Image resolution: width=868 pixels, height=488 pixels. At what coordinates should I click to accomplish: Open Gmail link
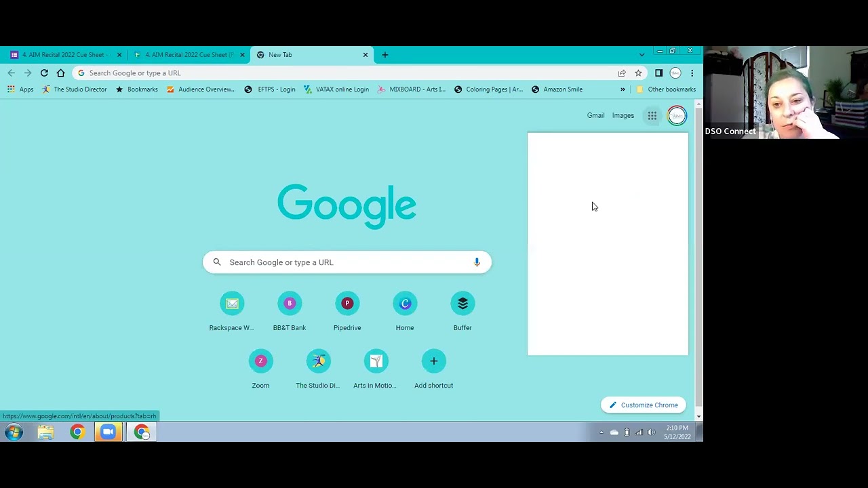tap(595, 116)
